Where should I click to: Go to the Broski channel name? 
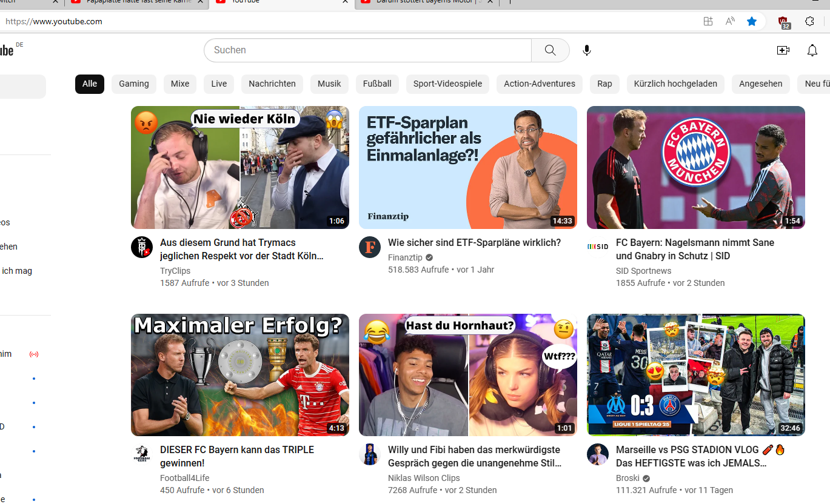click(x=628, y=478)
